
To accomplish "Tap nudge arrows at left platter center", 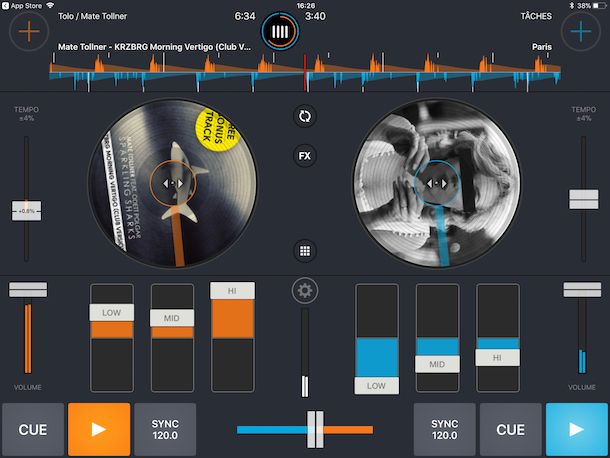I will click(172, 183).
